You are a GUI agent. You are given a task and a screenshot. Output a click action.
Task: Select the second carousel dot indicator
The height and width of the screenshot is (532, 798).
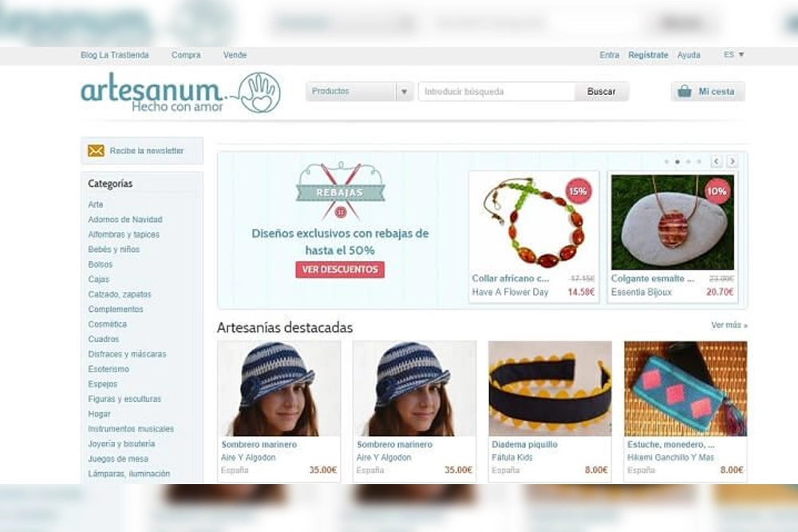click(x=678, y=162)
